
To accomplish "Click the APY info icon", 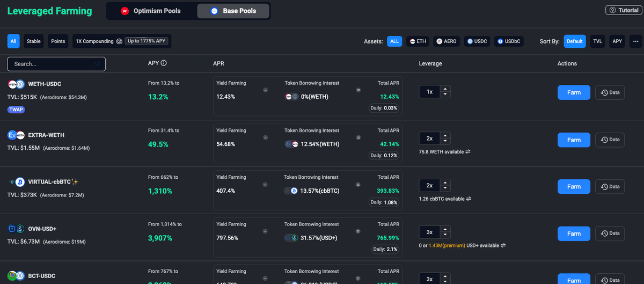I will (x=164, y=63).
